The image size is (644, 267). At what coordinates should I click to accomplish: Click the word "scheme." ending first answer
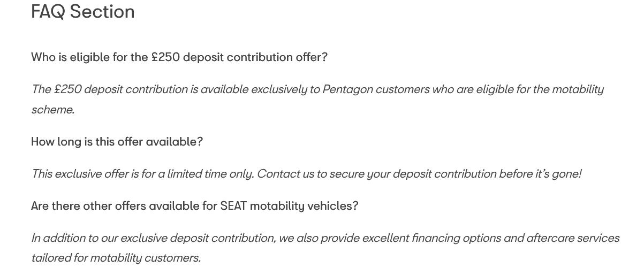point(52,110)
